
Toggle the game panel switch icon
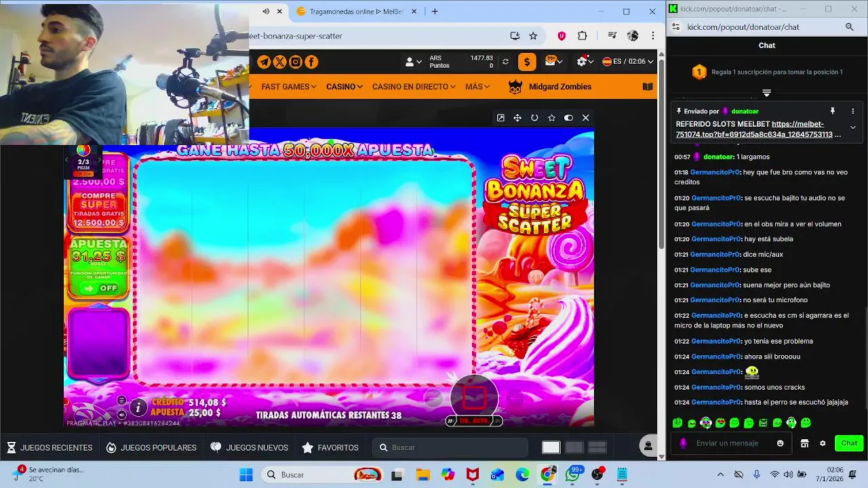[568, 118]
